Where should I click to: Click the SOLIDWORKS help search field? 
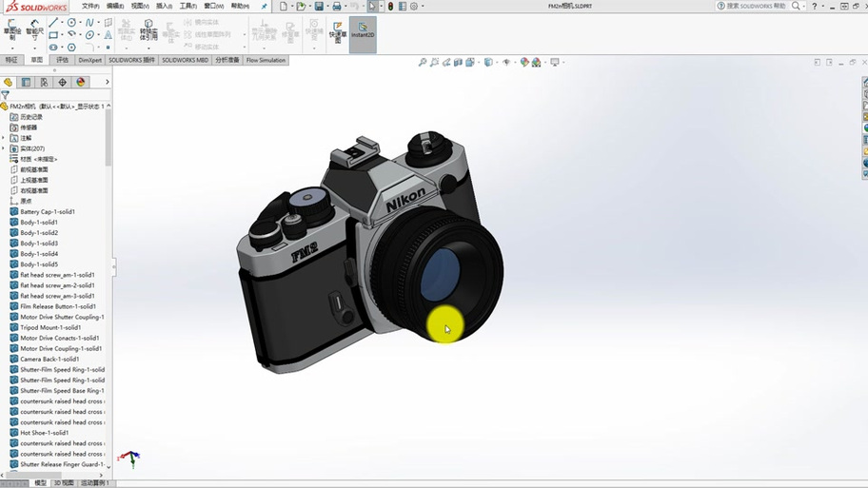pyautogui.click(x=758, y=6)
